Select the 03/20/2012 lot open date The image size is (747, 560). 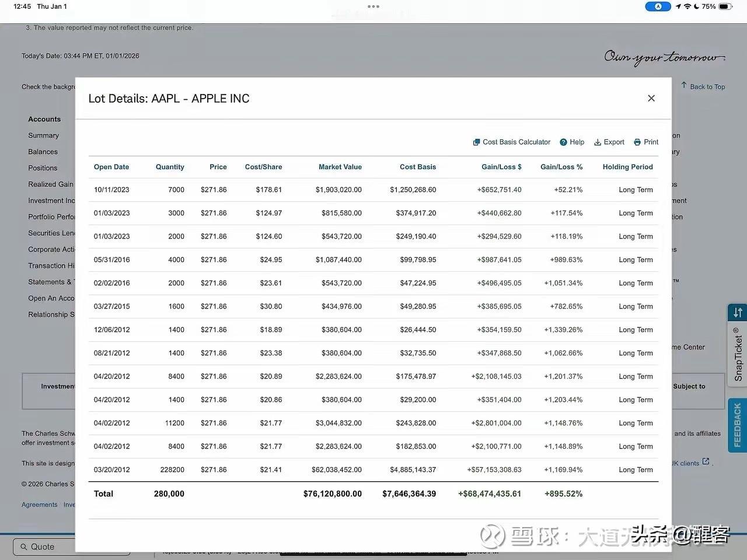click(111, 470)
